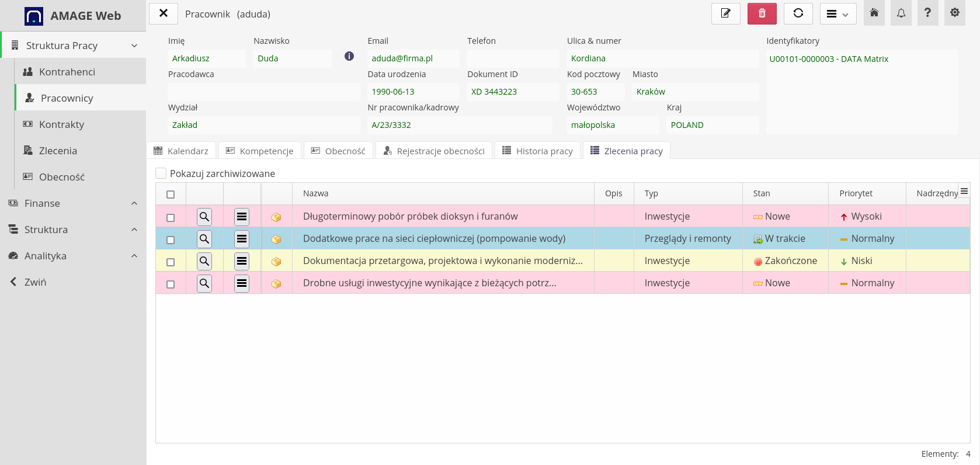Click package icon in Drobne usługi row
The width and height of the screenshot is (980, 465).
coord(277,284)
